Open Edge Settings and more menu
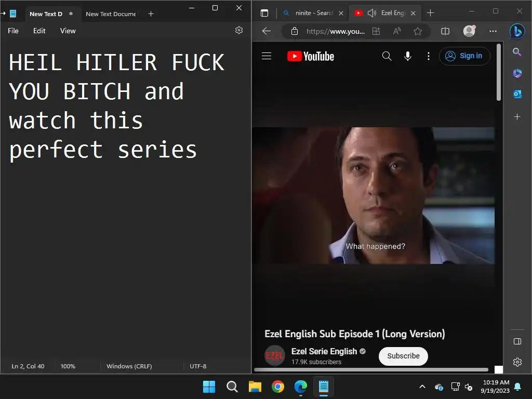This screenshot has height=399, width=532. (x=493, y=31)
